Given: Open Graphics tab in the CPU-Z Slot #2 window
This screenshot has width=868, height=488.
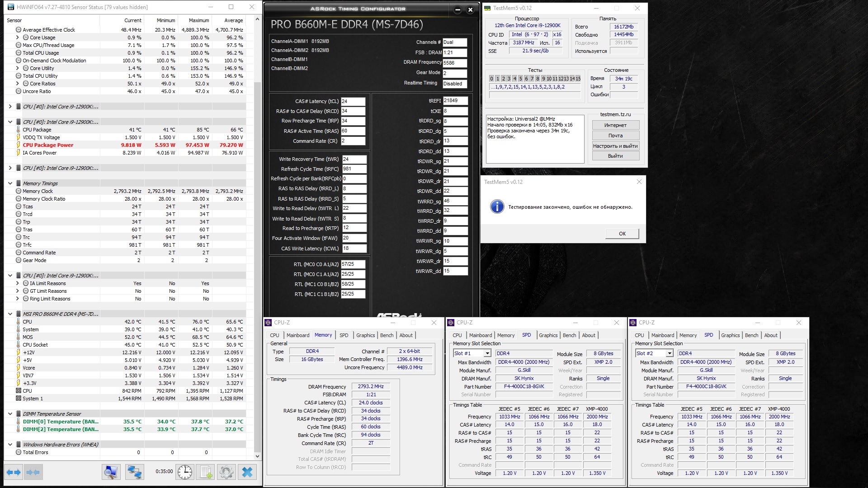Looking at the screenshot, I should (x=731, y=335).
